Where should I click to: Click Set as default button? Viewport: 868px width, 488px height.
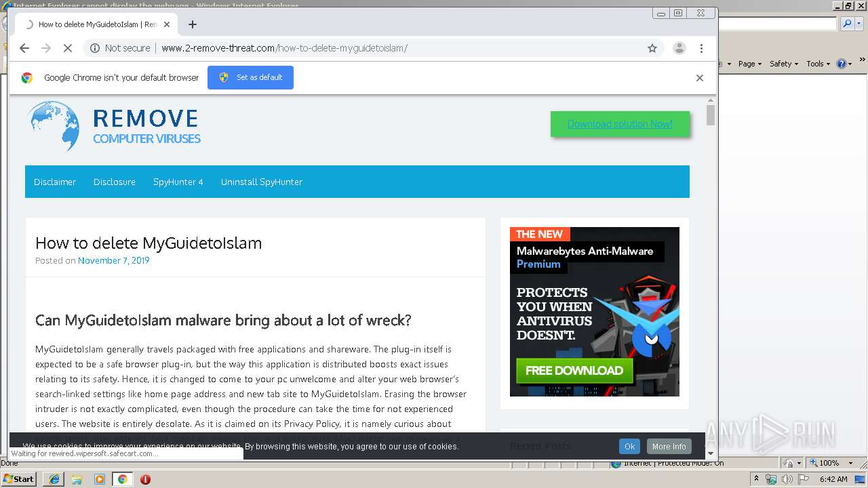[251, 77]
